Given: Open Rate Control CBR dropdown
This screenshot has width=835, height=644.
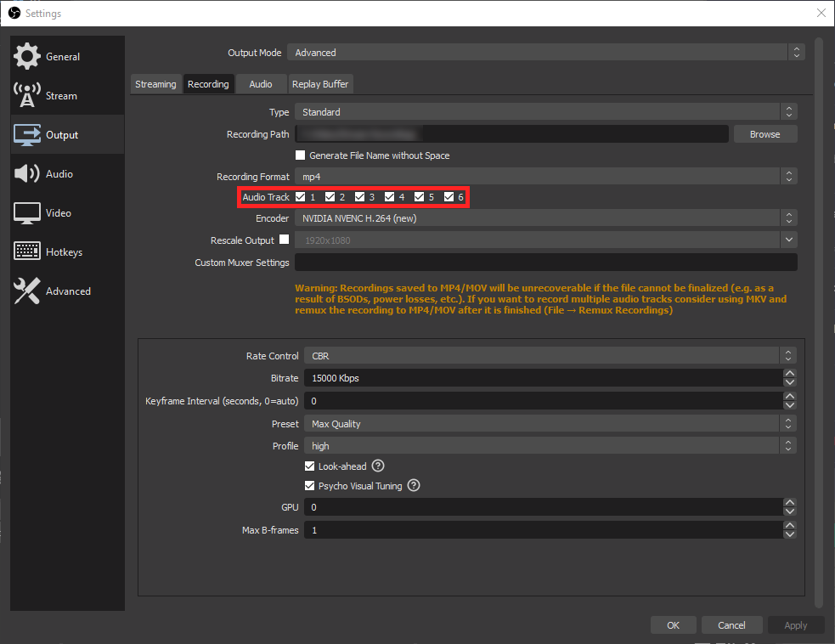Looking at the screenshot, I should (x=550, y=355).
